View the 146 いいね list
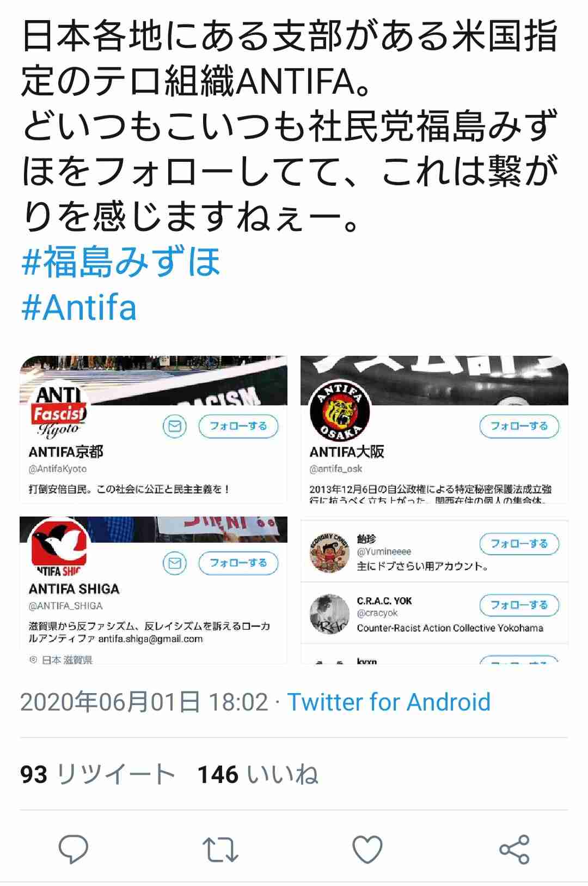 (x=258, y=774)
